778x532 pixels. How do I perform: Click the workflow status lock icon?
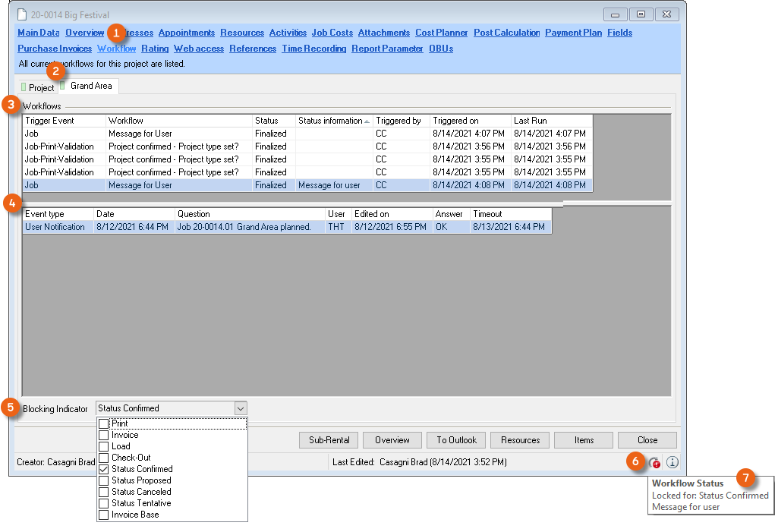(654, 461)
